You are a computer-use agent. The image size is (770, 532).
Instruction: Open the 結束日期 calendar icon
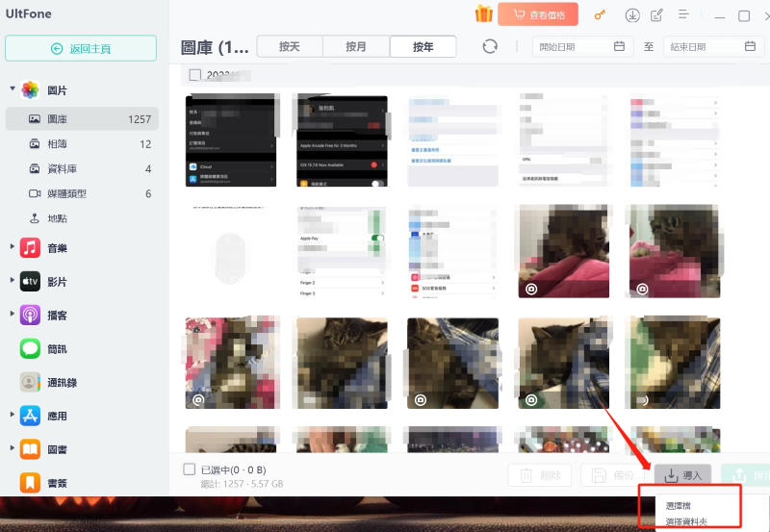(x=750, y=46)
